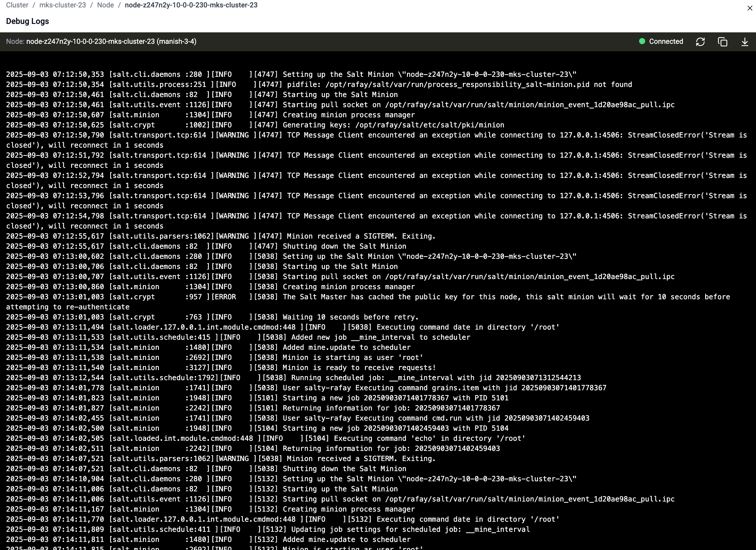
Task: Go to Cluster breadcrumb
Action: click(17, 5)
